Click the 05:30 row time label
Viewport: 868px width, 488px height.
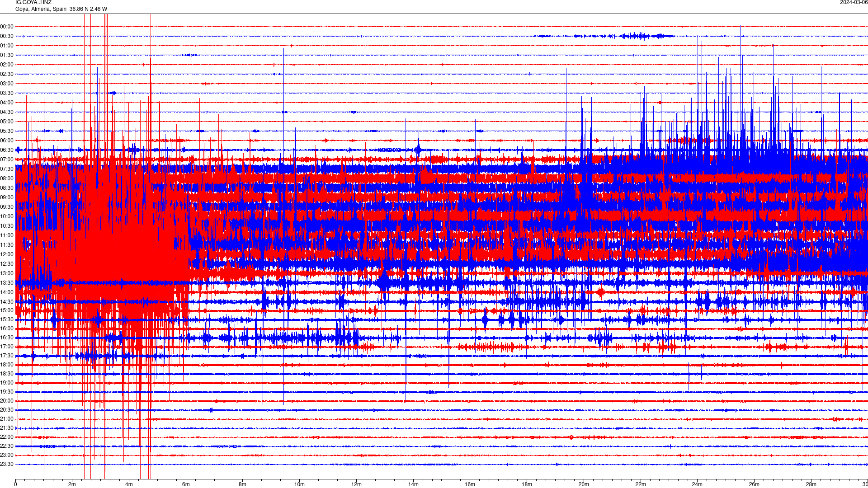pyautogui.click(x=7, y=131)
